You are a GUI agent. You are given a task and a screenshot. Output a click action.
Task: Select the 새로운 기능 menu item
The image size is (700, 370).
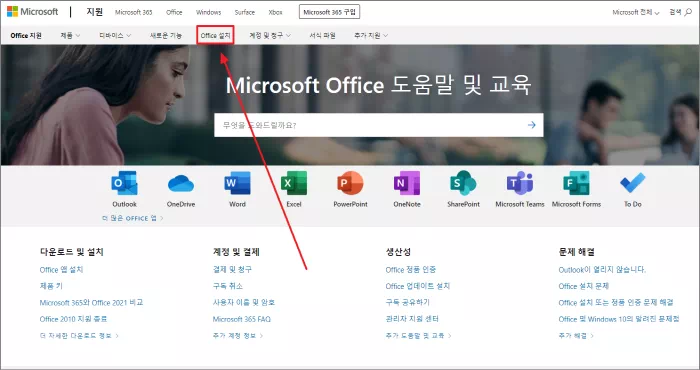[166, 35]
